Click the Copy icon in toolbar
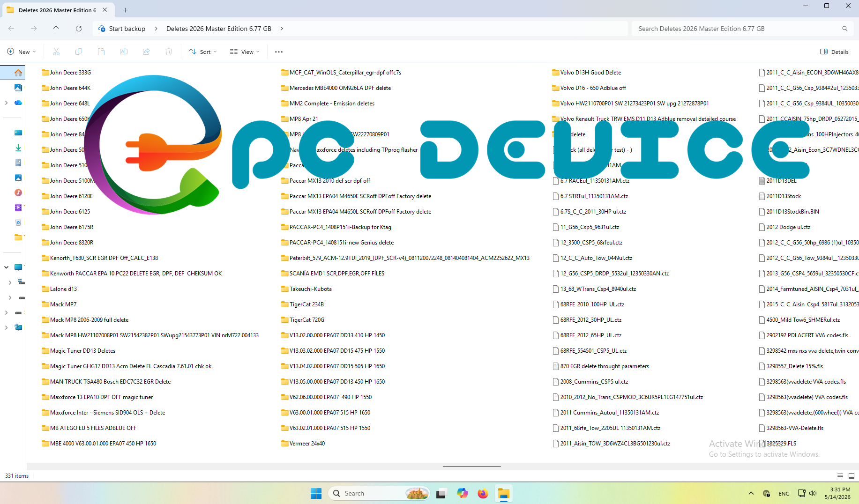Viewport: 859px width, 504px height. click(x=79, y=52)
